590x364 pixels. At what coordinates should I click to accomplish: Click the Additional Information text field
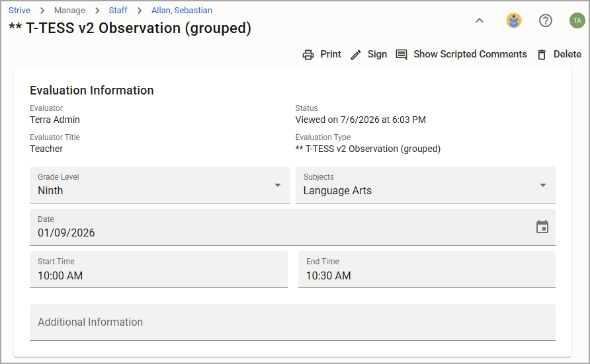[x=292, y=322]
